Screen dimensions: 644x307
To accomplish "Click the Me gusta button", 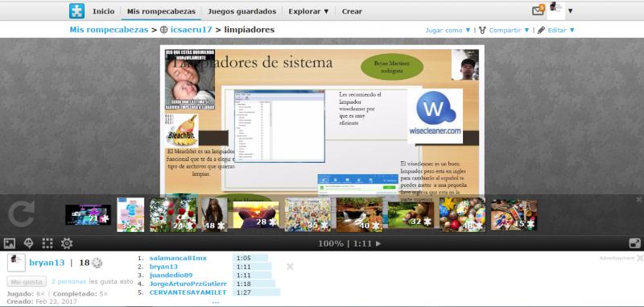I will point(27,281).
